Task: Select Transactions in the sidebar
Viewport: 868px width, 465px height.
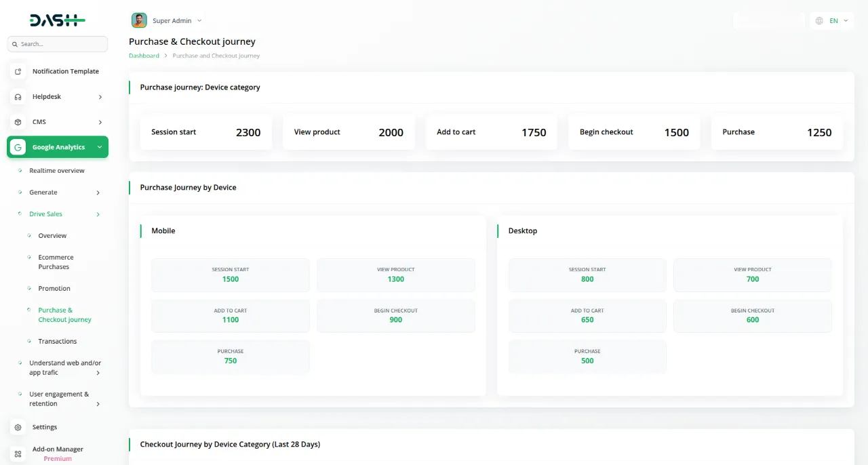Action: tap(57, 341)
